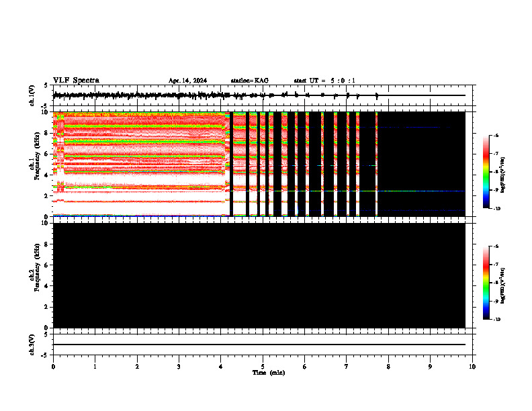Viewport: 532px width, 411px height.
Task: Click the "-6" tick on ch.1 color bar
Action: click(x=496, y=135)
